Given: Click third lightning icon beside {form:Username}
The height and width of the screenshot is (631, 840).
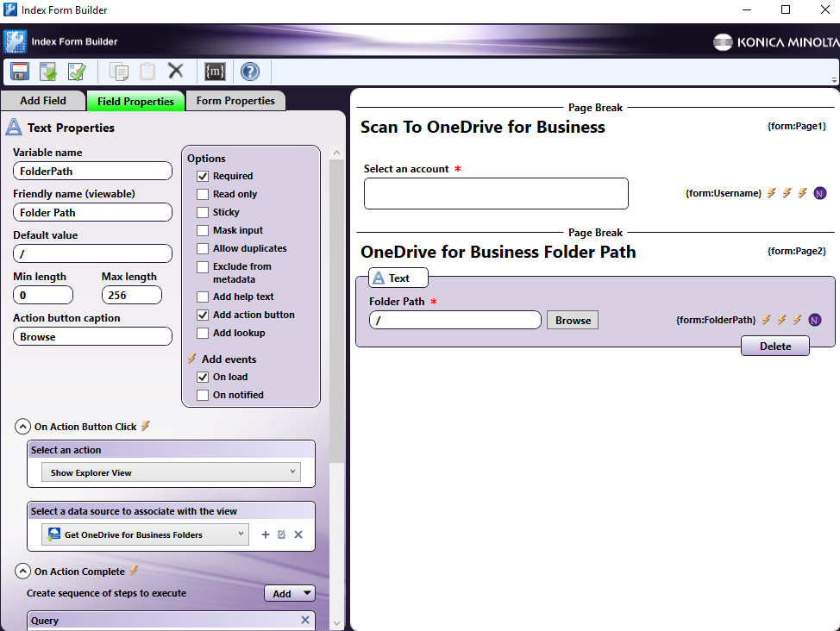Looking at the screenshot, I should [x=803, y=193].
